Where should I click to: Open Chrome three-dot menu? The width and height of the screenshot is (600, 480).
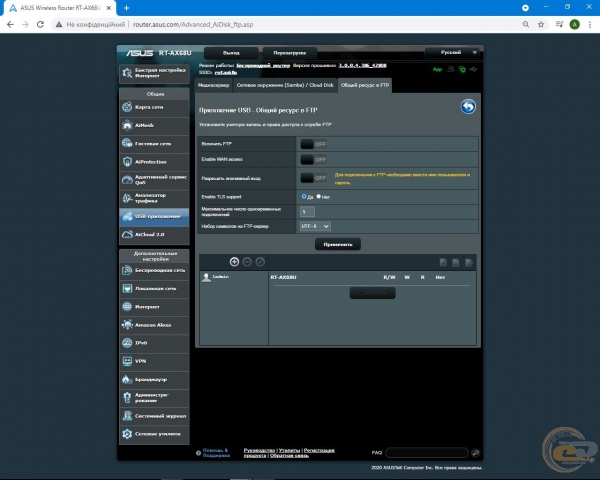[x=590, y=24]
